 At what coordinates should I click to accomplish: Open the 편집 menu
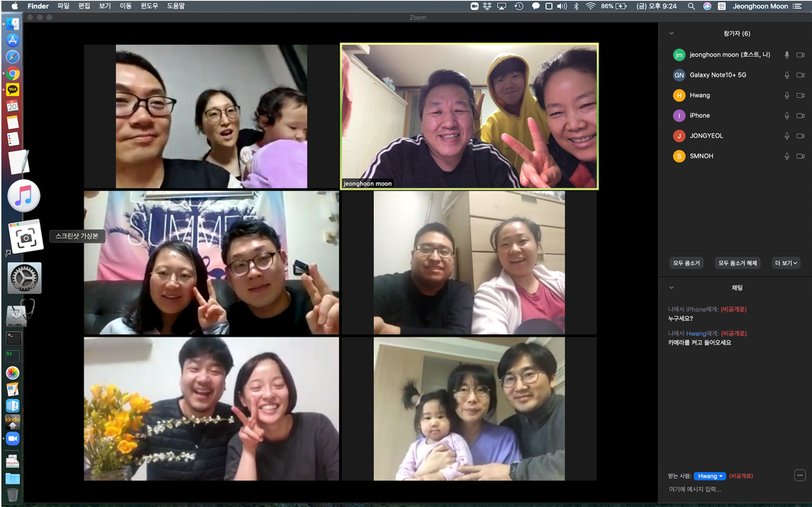coord(84,6)
